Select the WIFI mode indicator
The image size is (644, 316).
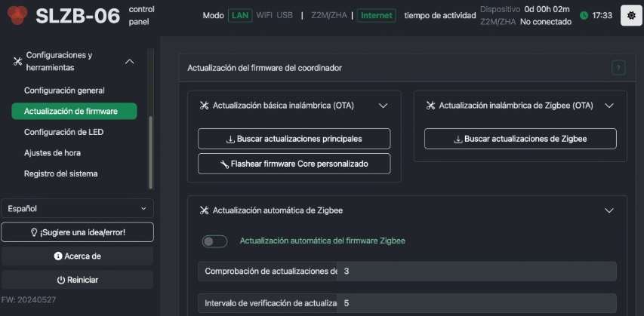[264, 16]
